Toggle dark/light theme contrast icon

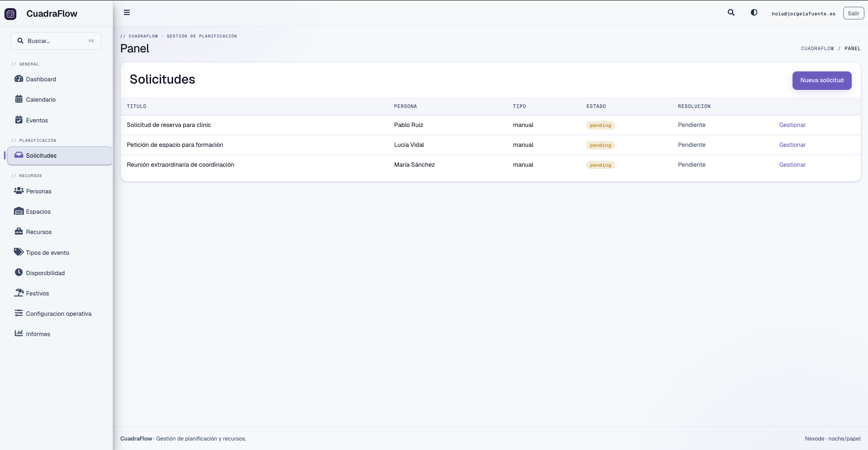[x=754, y=13]
